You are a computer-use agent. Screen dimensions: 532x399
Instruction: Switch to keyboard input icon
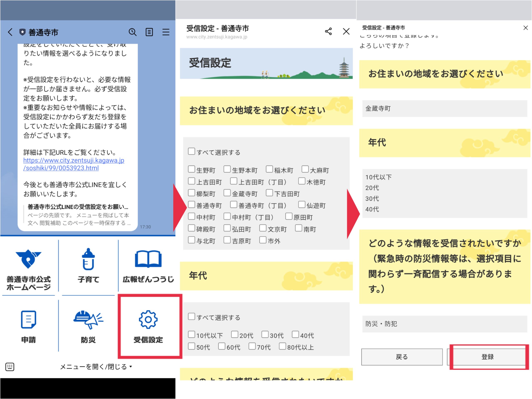10,367
